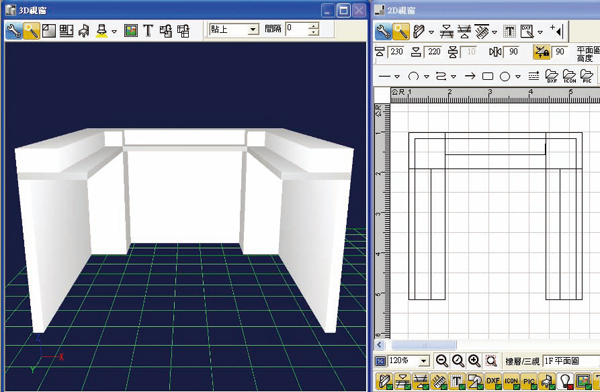This screenshot has height=392, width=600.
Task: Select the circle drawing tool
Action: coord(505,77)
